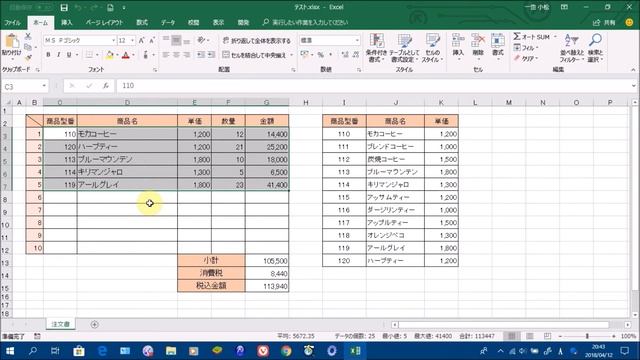Open Format as Table (テーブルとして書式設定)
Viewport: 640px width, 360px height.
[x=404, y=47]
